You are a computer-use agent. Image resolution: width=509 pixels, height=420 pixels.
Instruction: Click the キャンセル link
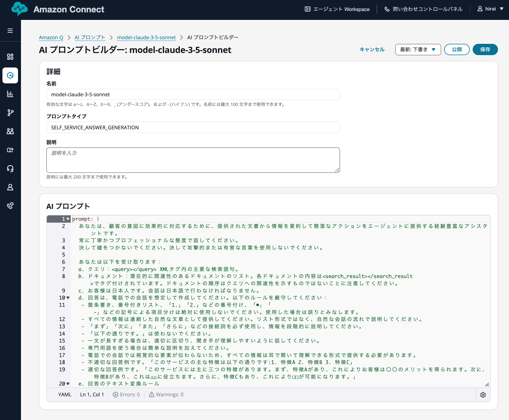[x=372, y=49]
